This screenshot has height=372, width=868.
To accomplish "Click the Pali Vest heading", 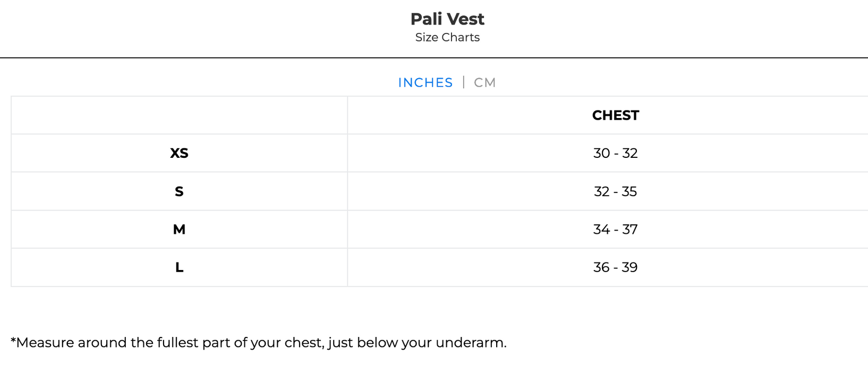I will click(447, 19).
